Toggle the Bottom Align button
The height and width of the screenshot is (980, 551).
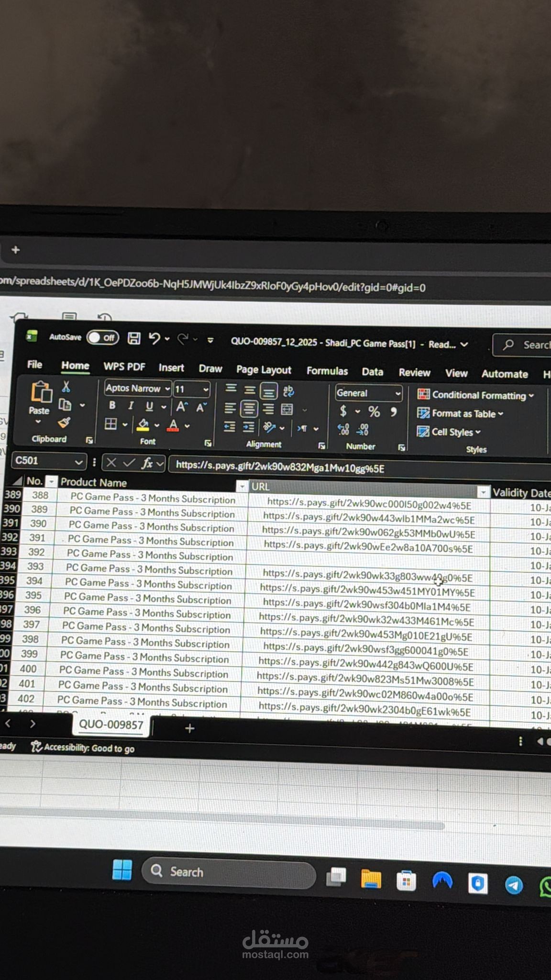coord(268,391)
